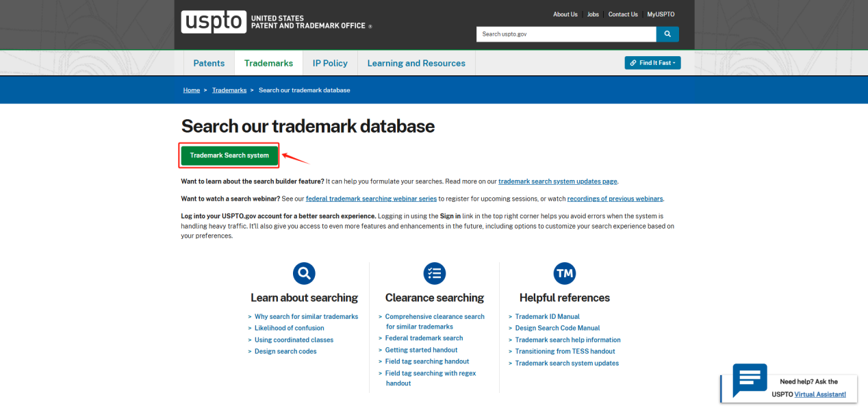The height and width of the screenshot is (408, 868).
Task: Type in the Search uspto.gov field
Action: (x=565, y=34)
